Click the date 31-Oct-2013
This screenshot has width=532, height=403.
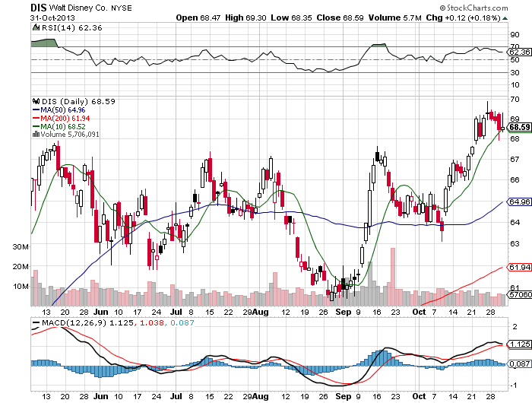52,17
